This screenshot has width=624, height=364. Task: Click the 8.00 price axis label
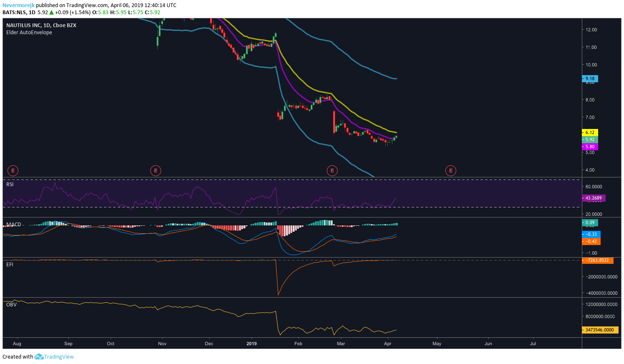pos(590,100)
